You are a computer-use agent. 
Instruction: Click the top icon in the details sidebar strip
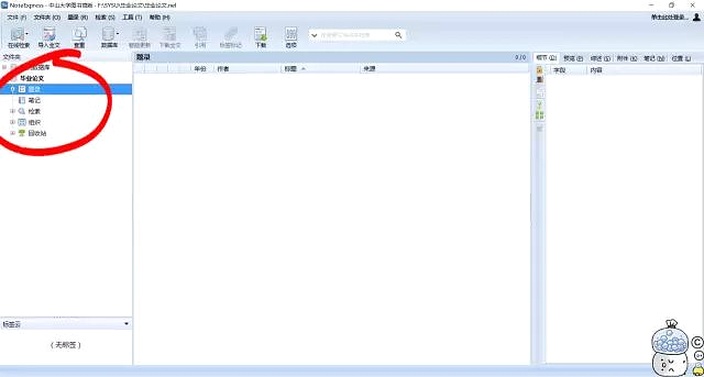[x=540, y=70]
